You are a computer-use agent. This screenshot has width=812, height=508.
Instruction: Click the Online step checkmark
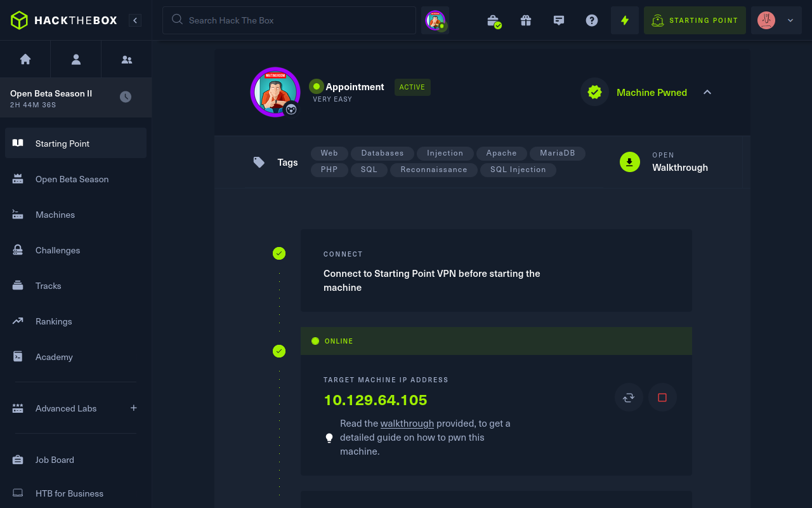[279, 351]
